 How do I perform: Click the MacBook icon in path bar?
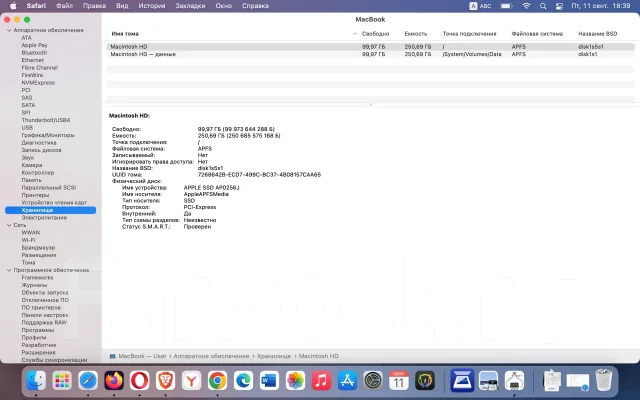(112, 356)
